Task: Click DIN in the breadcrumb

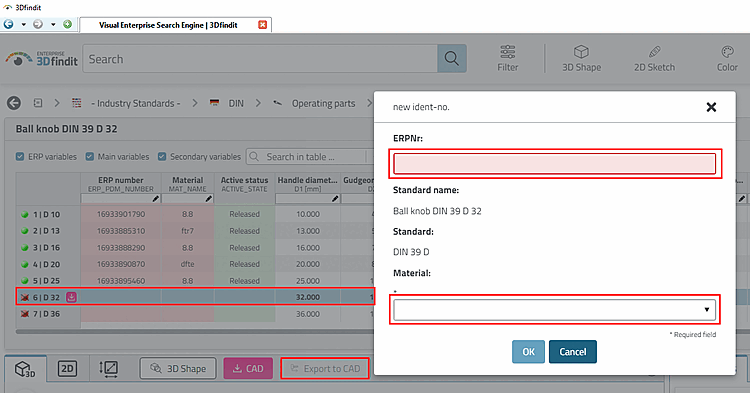Action: point(236,103)
